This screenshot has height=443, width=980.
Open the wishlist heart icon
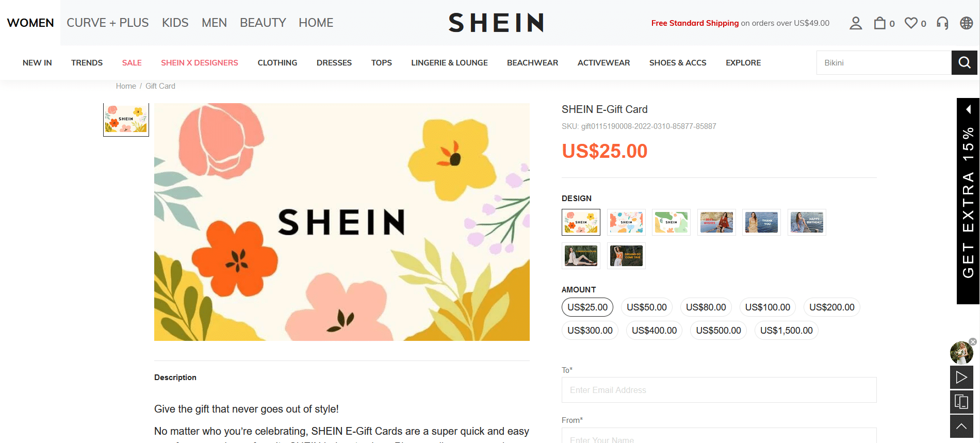[911, 23]
